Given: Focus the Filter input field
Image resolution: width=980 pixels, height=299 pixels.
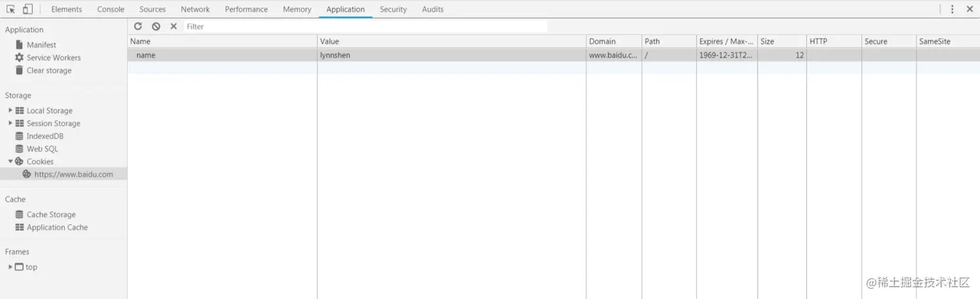Looking at the screenshot, I should [365, 27].
